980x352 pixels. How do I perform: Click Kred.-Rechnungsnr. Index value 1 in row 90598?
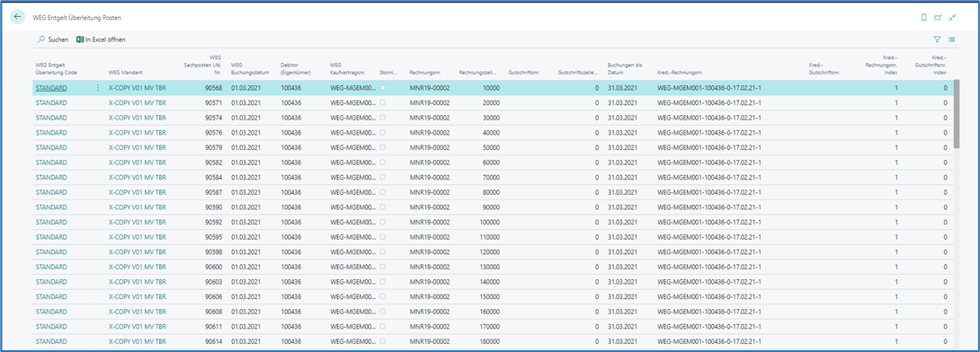[x=896, y=252]
